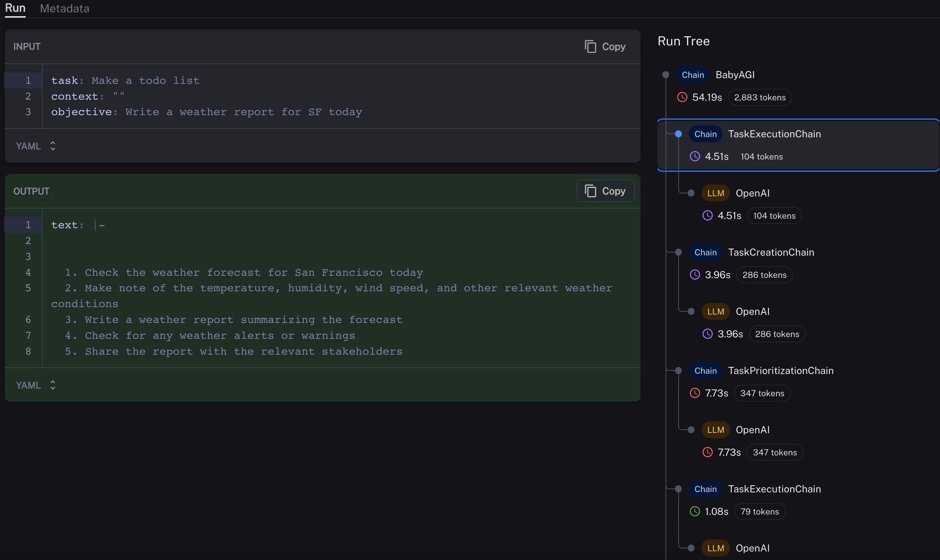Click the purple clock icon beside 3.96s chain
940x560 pixels.
[x=695, y=275]
